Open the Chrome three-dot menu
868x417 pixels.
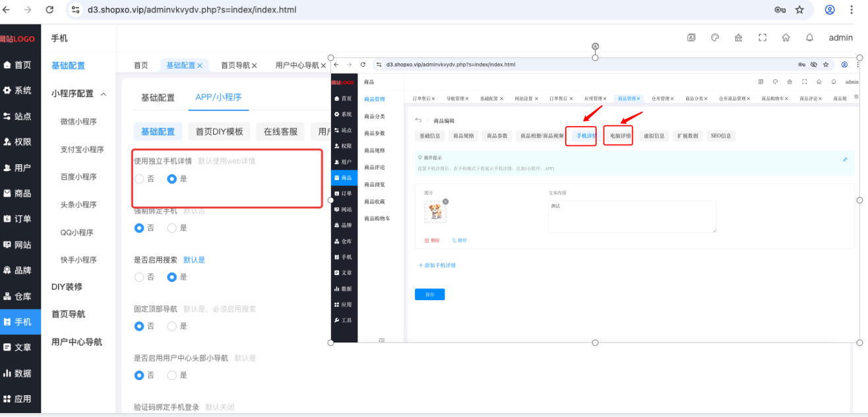point(853,10)
